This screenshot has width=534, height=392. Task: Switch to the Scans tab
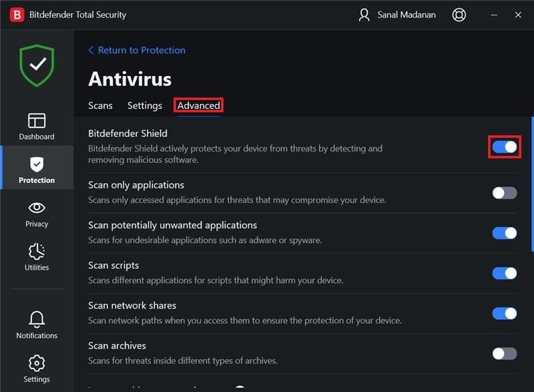[100, 106]
